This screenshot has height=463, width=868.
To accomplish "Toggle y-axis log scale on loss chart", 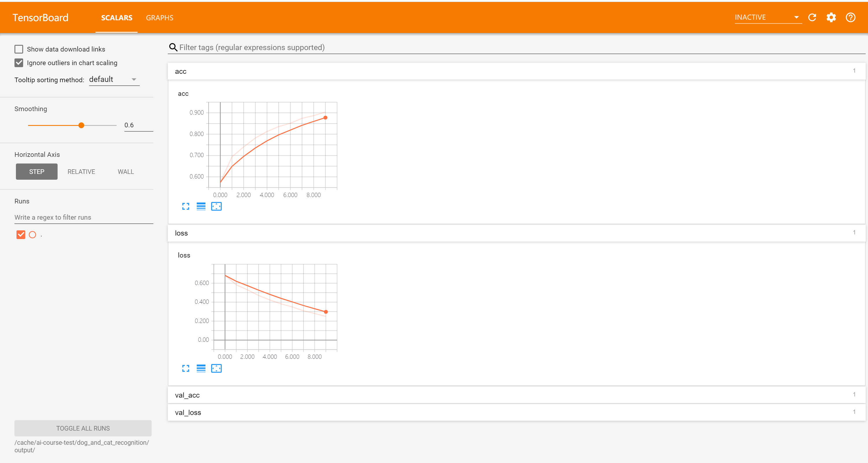I will click(201, 368).
